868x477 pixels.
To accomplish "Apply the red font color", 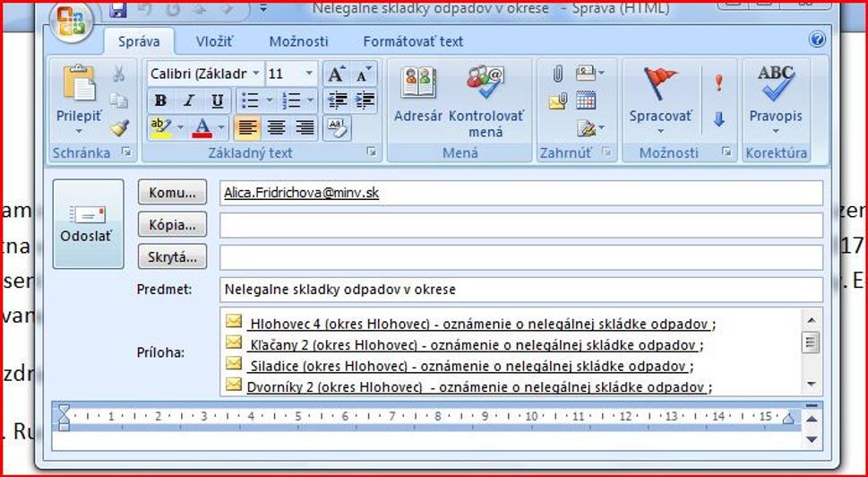I will 202,128.
